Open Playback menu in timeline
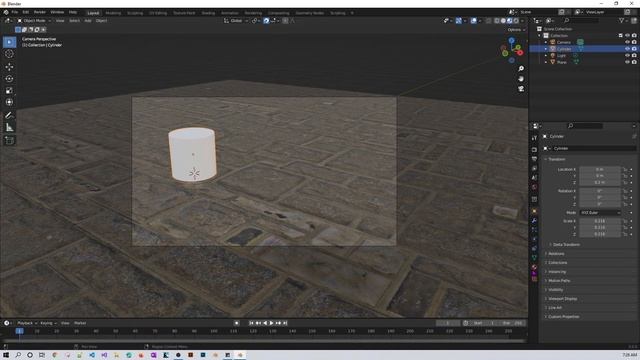Viewport: 640px width, 360px height. [27, 323]
